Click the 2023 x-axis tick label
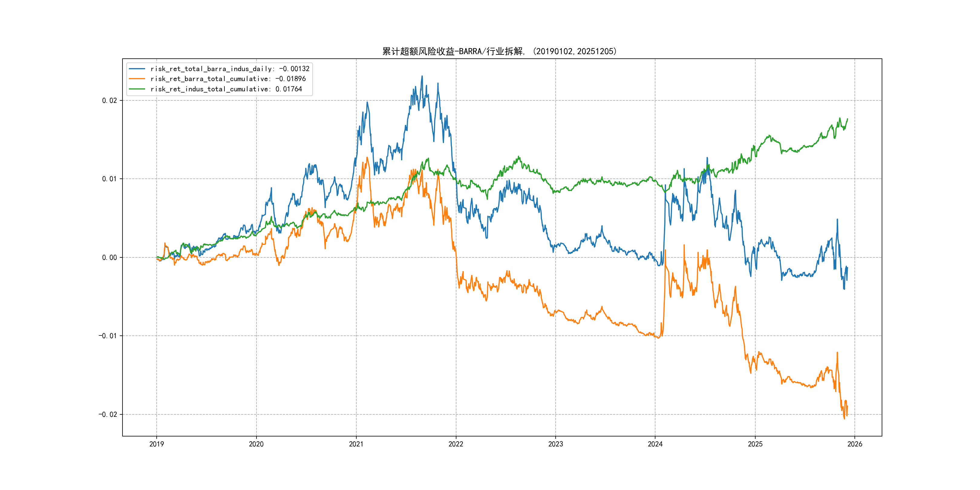Image resolution: width=980 pixels, height=490 pixels. 555,444
